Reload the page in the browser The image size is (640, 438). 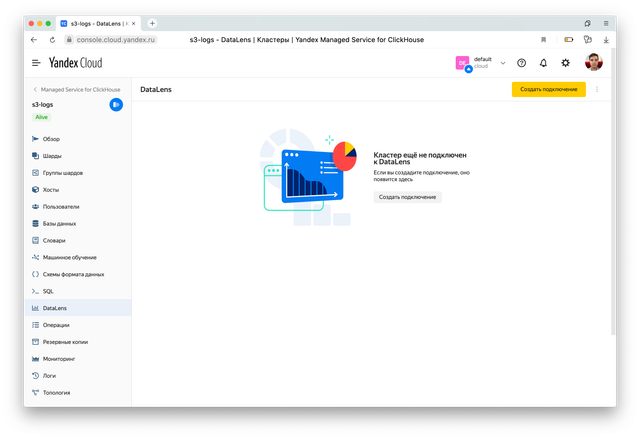tap(53, 39)
